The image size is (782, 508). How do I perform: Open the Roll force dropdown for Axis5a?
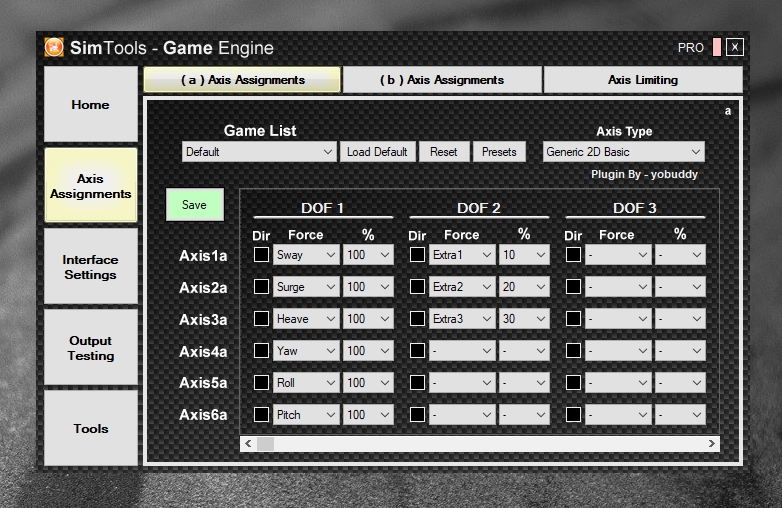point(306,382)
